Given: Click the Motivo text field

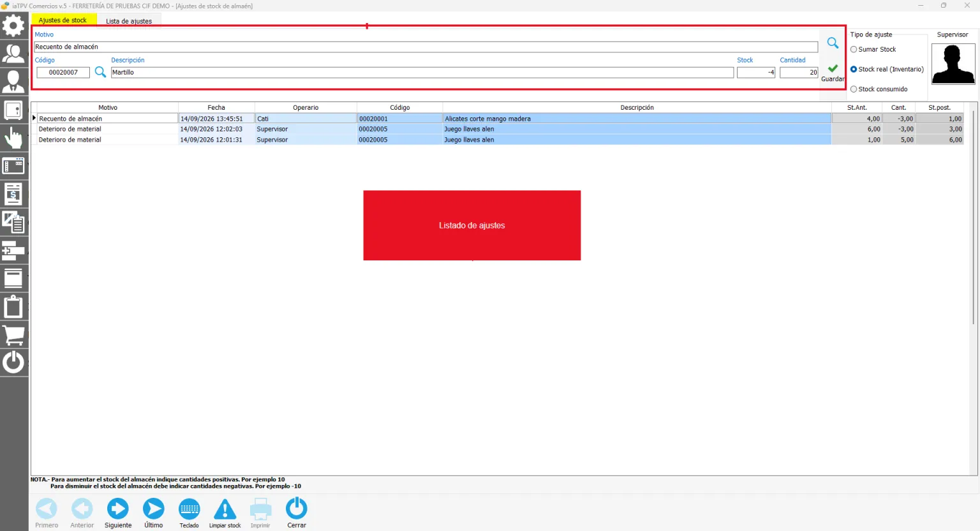Looking at the screenshot, I should (426, 47).
